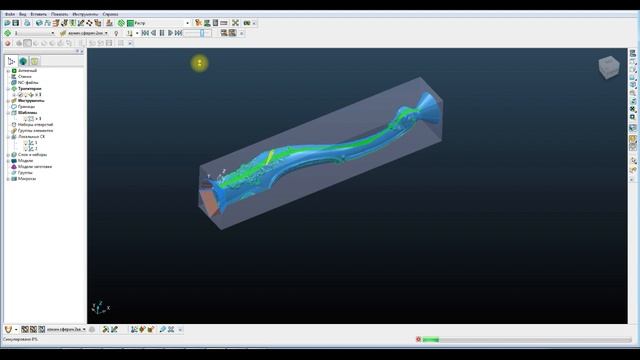Close the explorer panel
Screen dimensions: 640x360
[x=82, y=51]
